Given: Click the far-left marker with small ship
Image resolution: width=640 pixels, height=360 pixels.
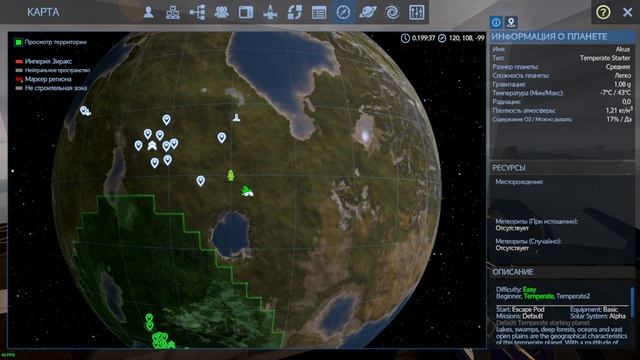Looking at the screenshot, I should point(85,111).
